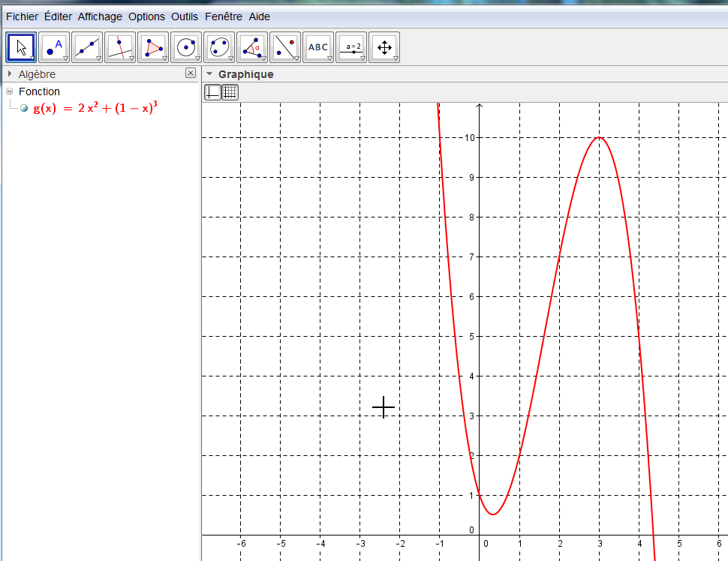
Task: Toggle axes display in Graphique style bar
Action: (213, 92)
